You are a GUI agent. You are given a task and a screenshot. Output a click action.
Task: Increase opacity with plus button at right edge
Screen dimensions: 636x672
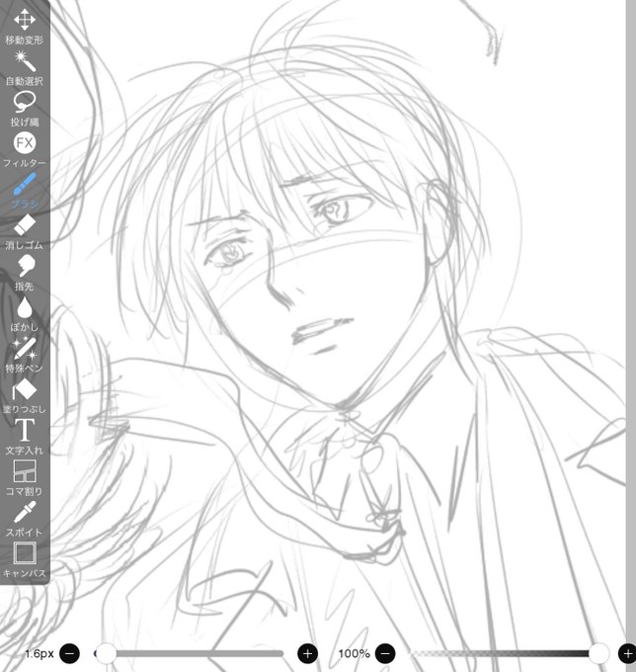(x=627, y=653)
